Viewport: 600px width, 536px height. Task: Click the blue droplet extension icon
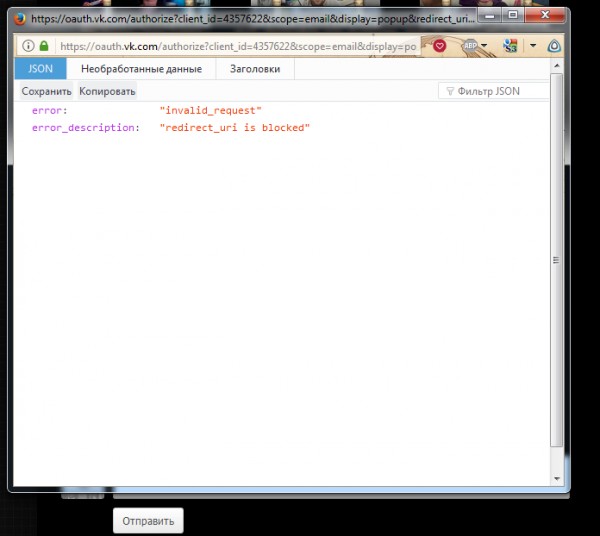pyautogui.click(x=554, y=46)
